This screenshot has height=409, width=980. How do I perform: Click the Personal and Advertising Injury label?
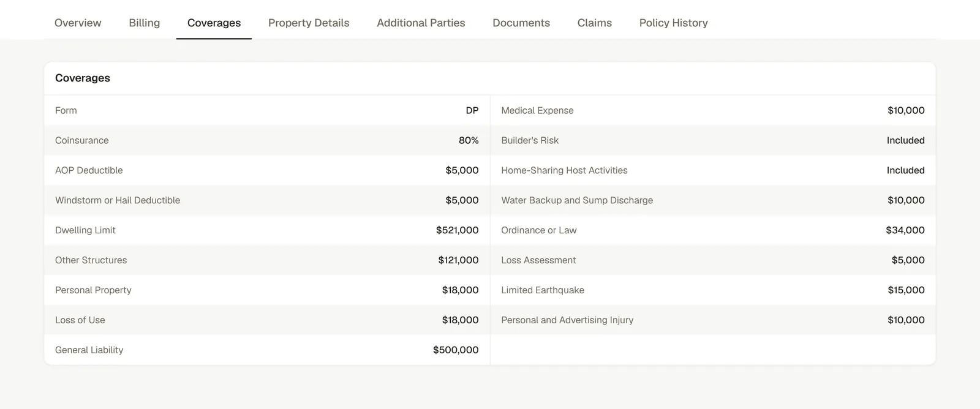[x=567, y=320]
